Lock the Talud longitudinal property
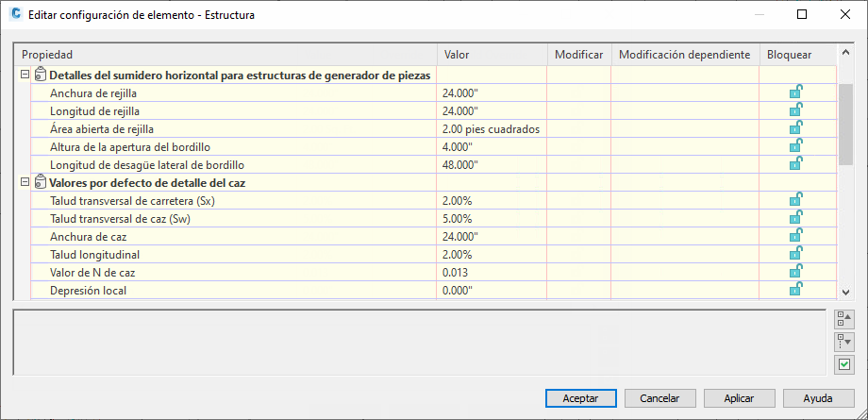Screen dimensions: 868x420 click(x=796, y=254)
